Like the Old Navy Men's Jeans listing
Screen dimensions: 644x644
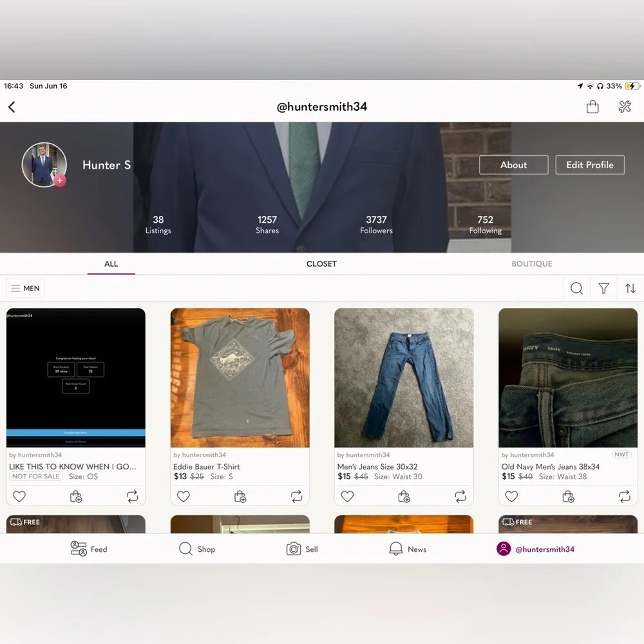point(511,496)
